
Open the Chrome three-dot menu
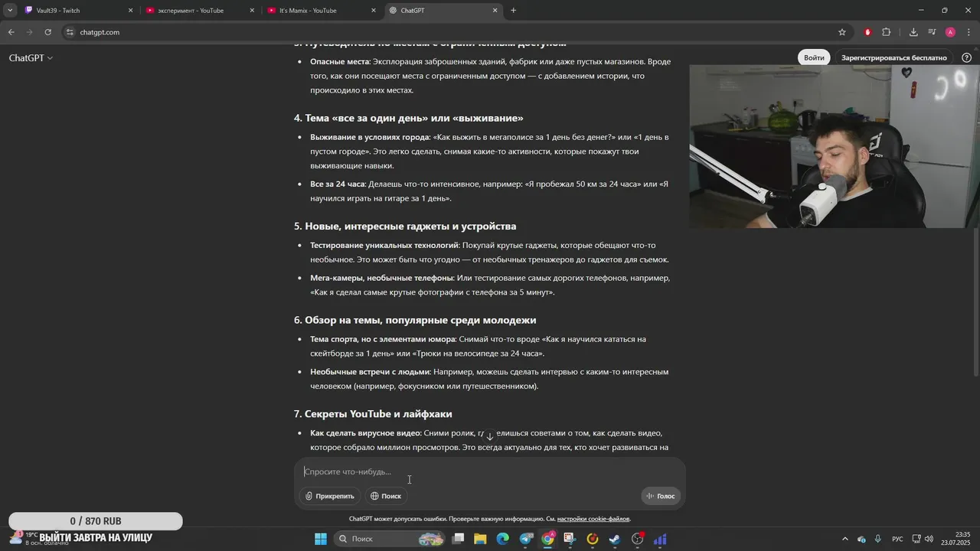(x=969, y=32)
